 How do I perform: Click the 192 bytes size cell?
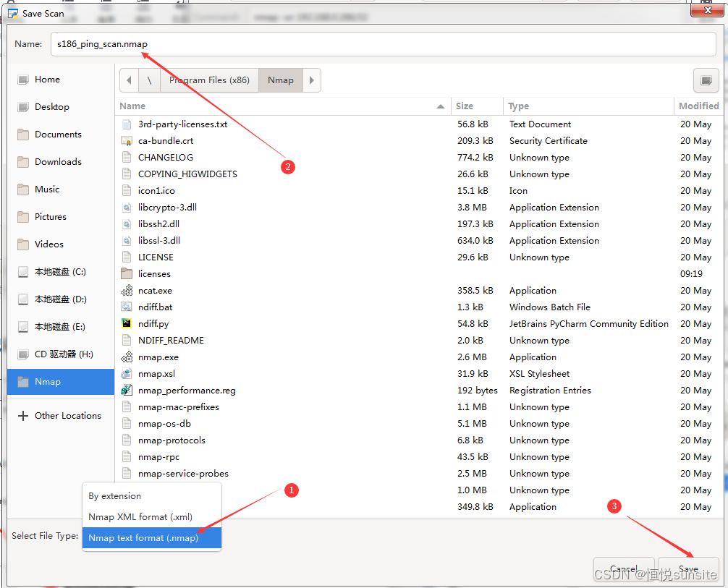pos(478,391)
